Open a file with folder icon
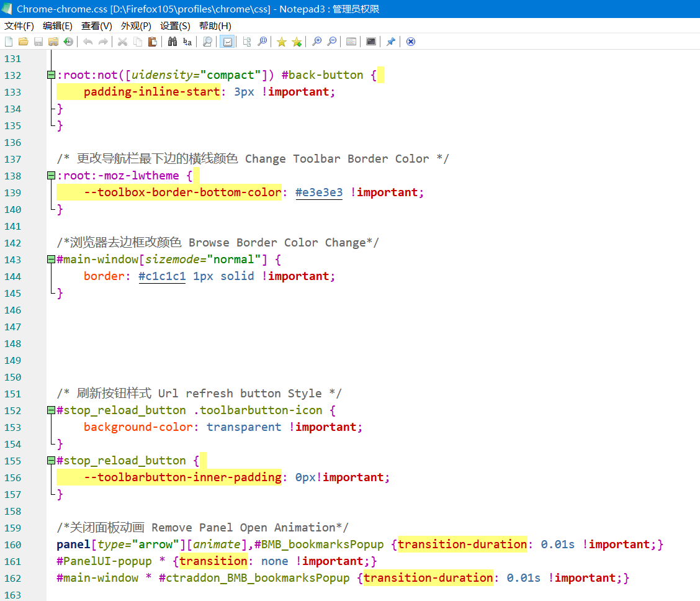This screenshot has width=700, height=601. coord(23,42)
